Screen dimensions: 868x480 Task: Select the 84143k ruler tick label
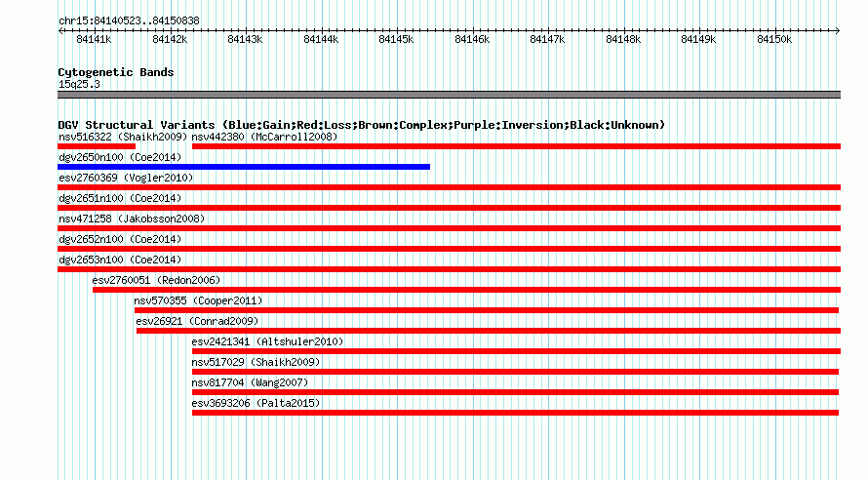[245, 39]
